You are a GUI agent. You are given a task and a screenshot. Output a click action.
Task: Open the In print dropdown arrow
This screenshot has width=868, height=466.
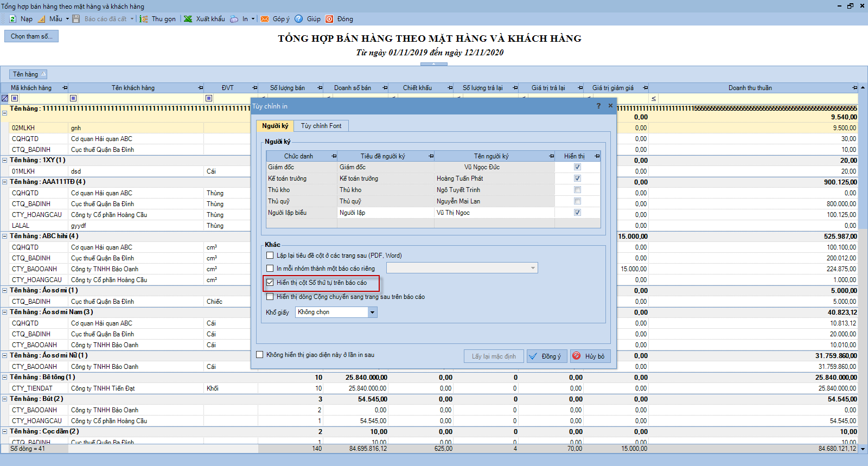[253, 19]
